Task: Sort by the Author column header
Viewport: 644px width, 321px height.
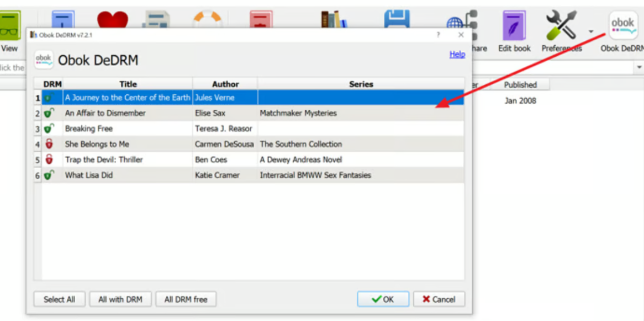Action: 225,84
